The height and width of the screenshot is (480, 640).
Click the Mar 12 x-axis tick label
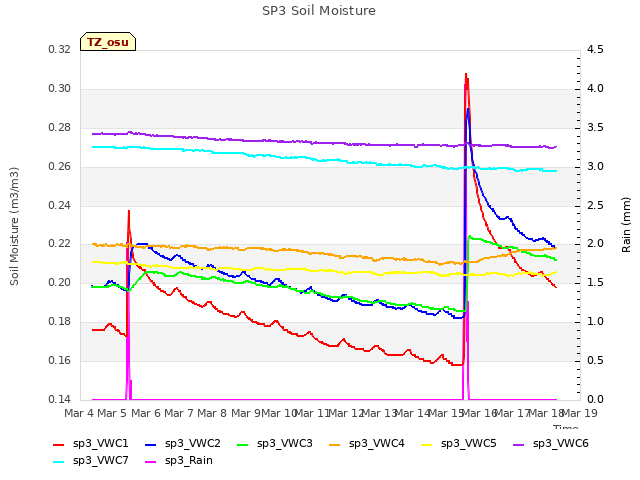(346, 413)
